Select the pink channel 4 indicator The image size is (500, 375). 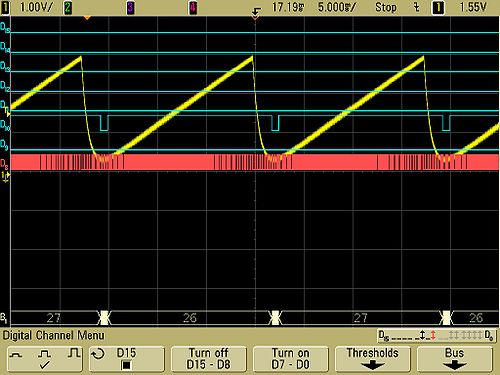193,8
